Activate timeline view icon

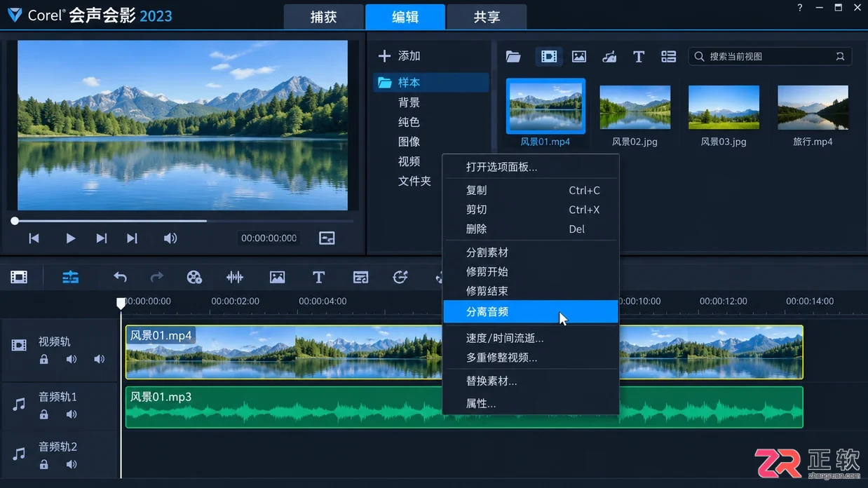click(x=71, y=278)
